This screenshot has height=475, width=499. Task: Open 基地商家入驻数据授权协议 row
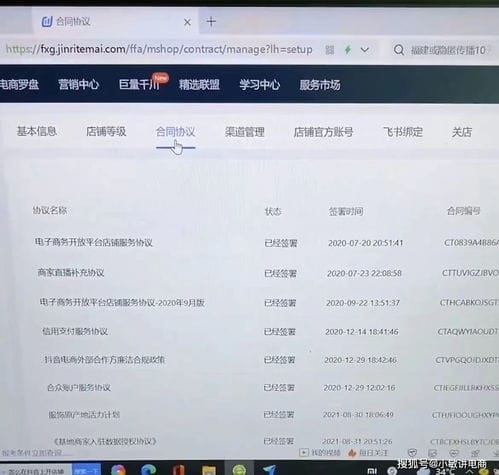pyautogui.click(x=105, y=441)
